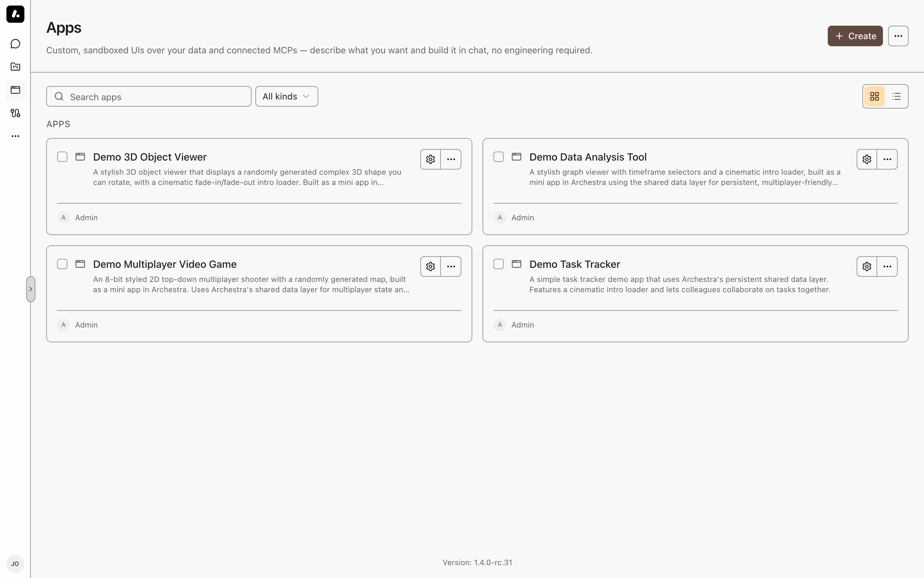The height and width of the screenshot is (578, 924).
Task: Open the Demo Data Analysis Tool title
Action: click(588, 157)
